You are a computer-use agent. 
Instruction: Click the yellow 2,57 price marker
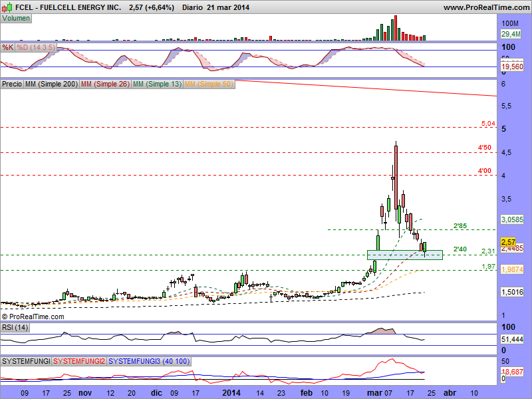pos(508,242)
